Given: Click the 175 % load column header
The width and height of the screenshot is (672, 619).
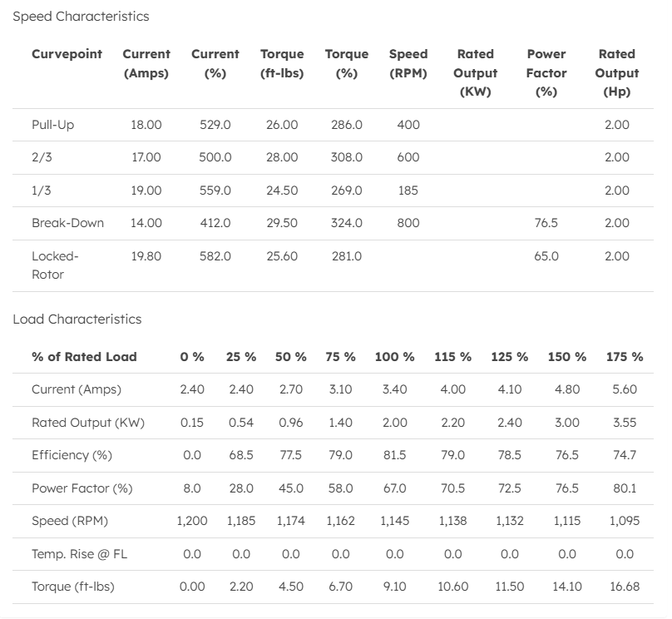Looking at the screenshot, I should 625,357.
